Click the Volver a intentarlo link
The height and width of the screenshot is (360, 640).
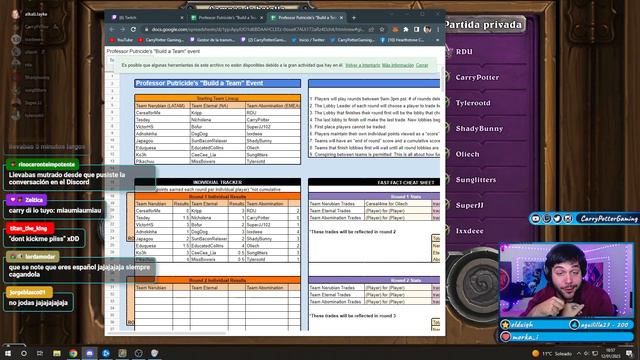362,65
